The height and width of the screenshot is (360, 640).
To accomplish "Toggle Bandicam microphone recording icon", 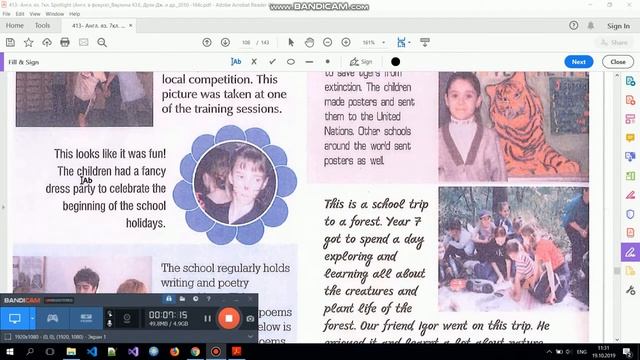I will point(109,323).
